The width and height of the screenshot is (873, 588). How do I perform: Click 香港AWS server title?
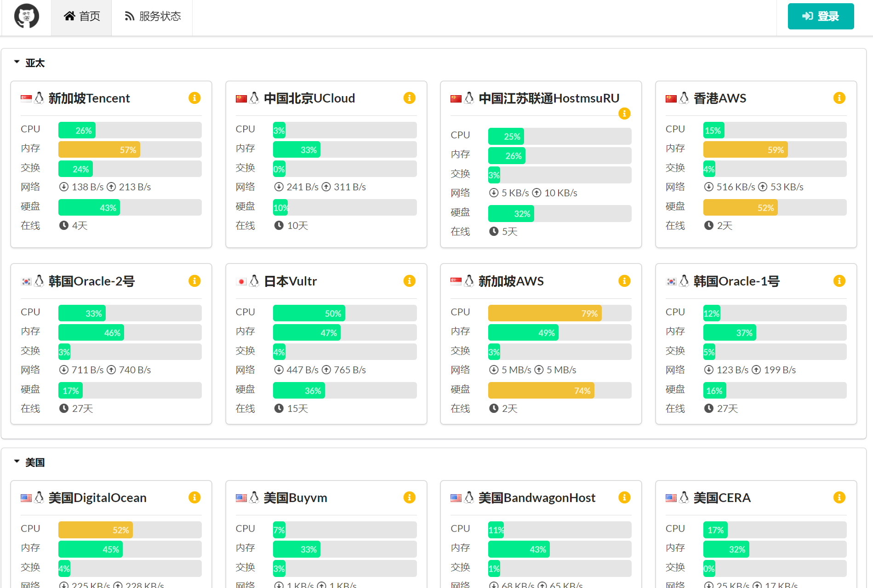pos(720,98)
